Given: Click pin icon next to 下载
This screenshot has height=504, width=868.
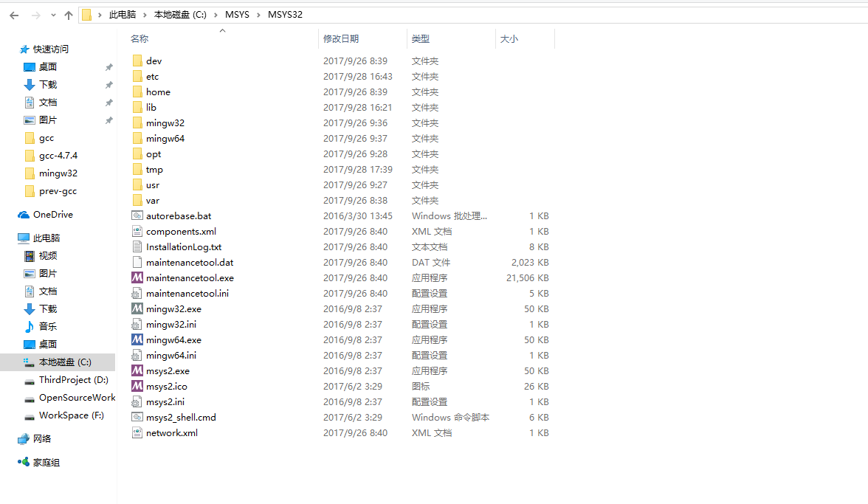Looking at the screenshot, I should coord(109,85).
